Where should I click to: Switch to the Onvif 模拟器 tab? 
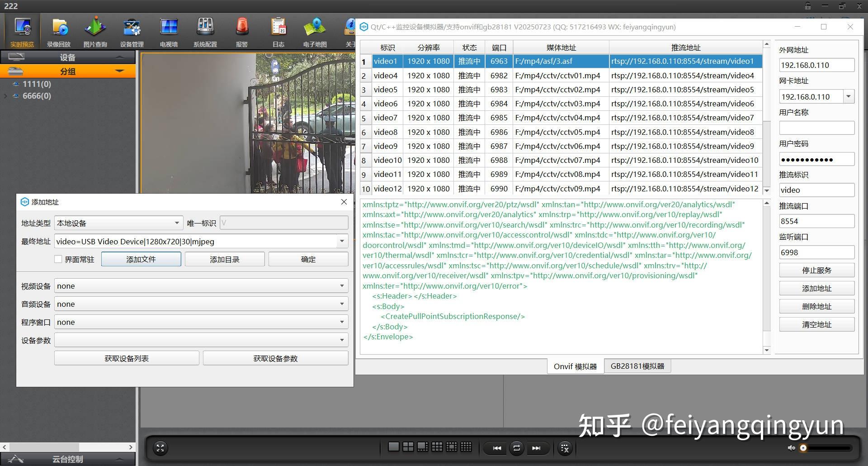575,366
